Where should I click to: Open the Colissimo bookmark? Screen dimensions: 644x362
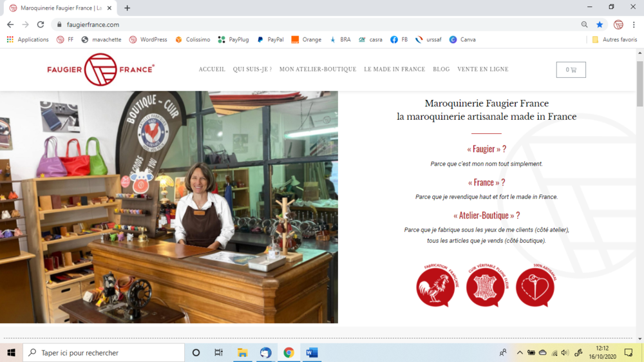click(x=193, y=39)
